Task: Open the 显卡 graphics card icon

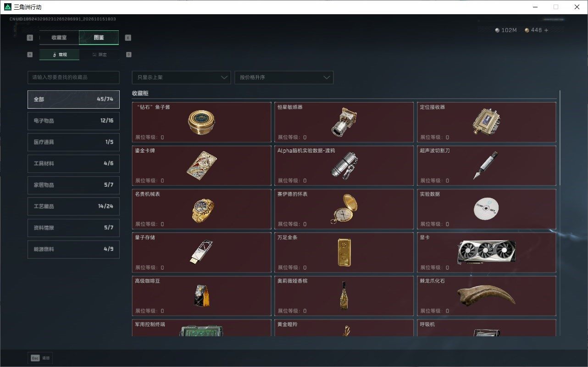Action: point(487,252)
